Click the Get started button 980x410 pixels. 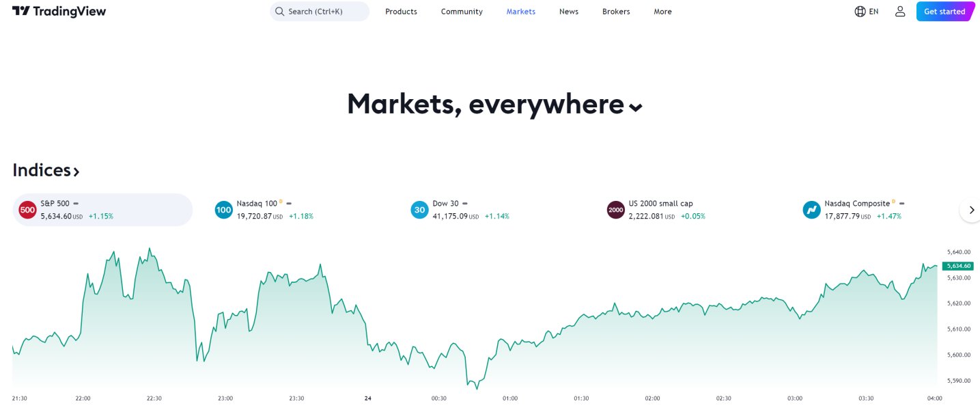point(944,12)
